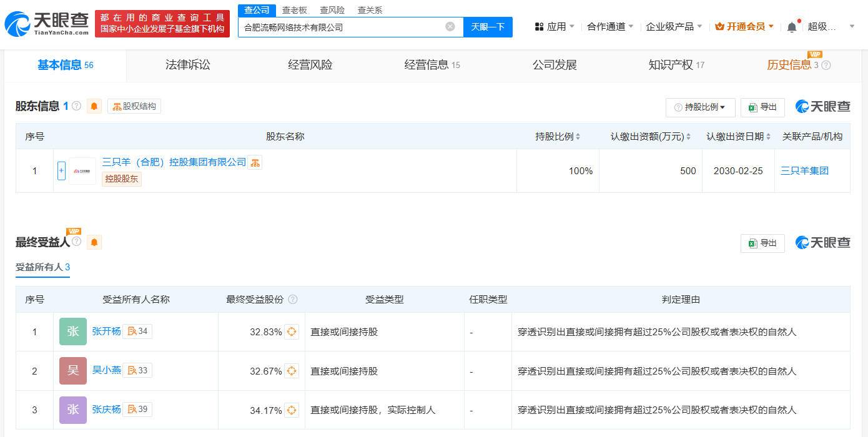Open the 企业级产品 dropdown menu
This screenshot has height=437, width=868.
(x=674, y=27)
